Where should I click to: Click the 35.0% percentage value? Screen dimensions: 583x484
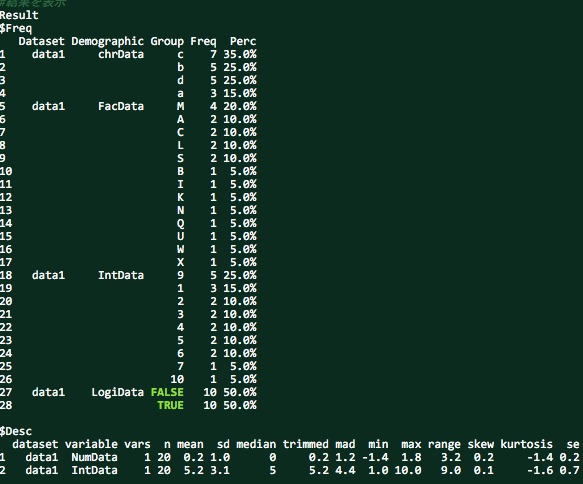coord(240,54)
